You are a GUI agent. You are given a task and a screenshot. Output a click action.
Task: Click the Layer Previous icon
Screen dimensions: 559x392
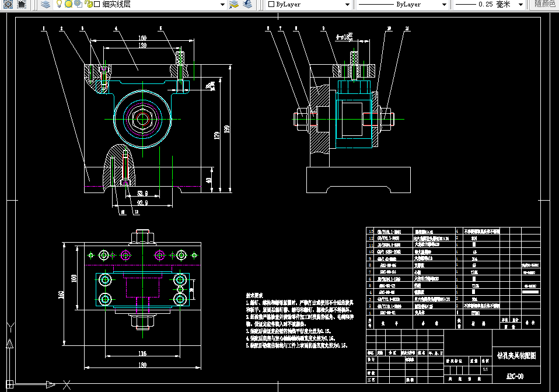247,4
